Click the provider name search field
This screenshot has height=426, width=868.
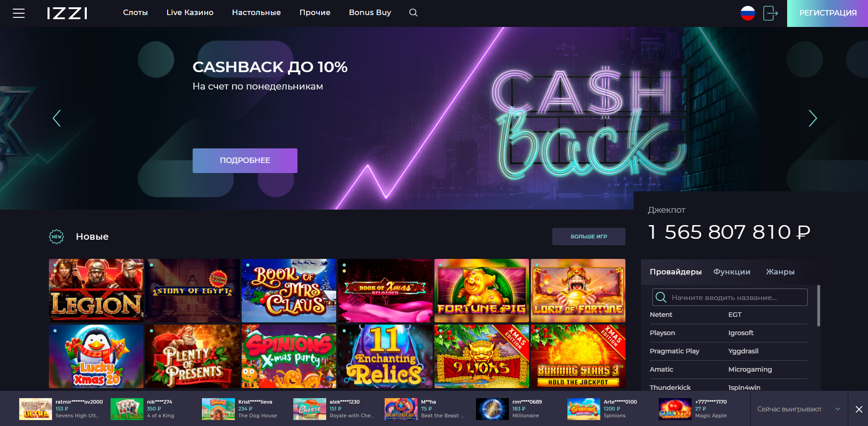coord(730,297)
